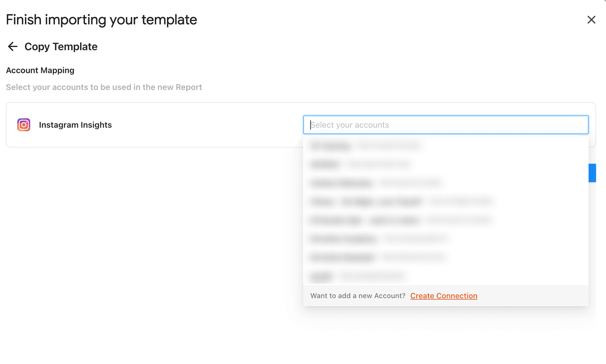The image size is (606, 364).
Task: Click the Account Mapping section title
Action: point(40,70)
